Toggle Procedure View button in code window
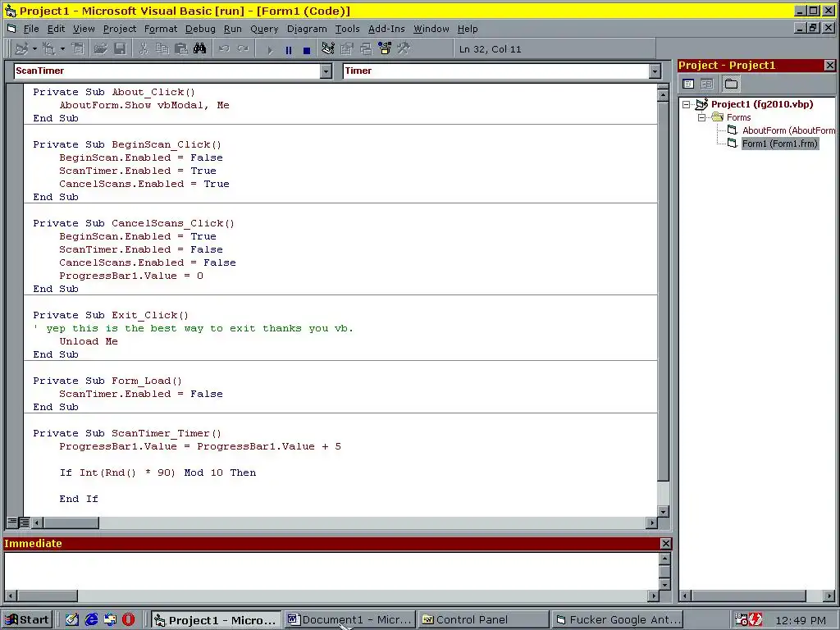Viewport: 840px width, 630px height. coord(13,522)
